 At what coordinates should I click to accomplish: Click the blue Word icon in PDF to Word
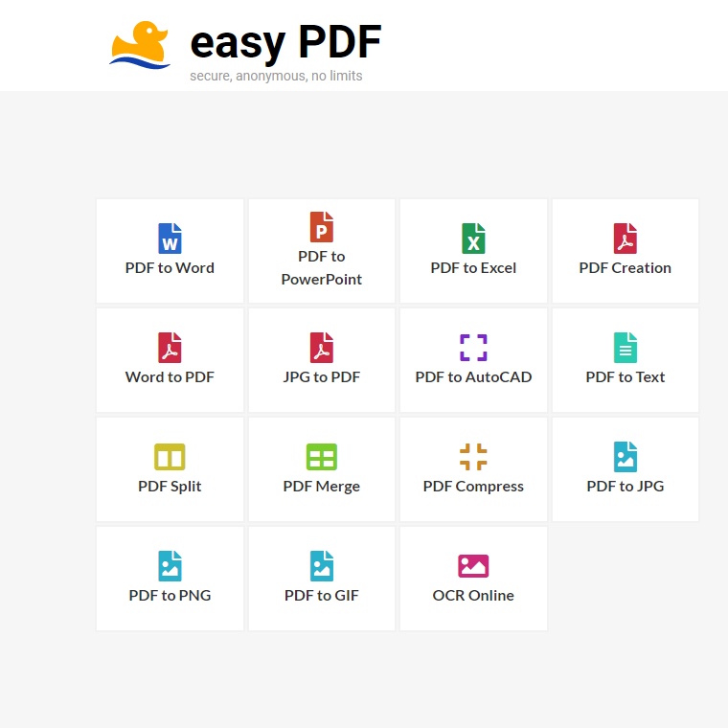tap(170, 239)
